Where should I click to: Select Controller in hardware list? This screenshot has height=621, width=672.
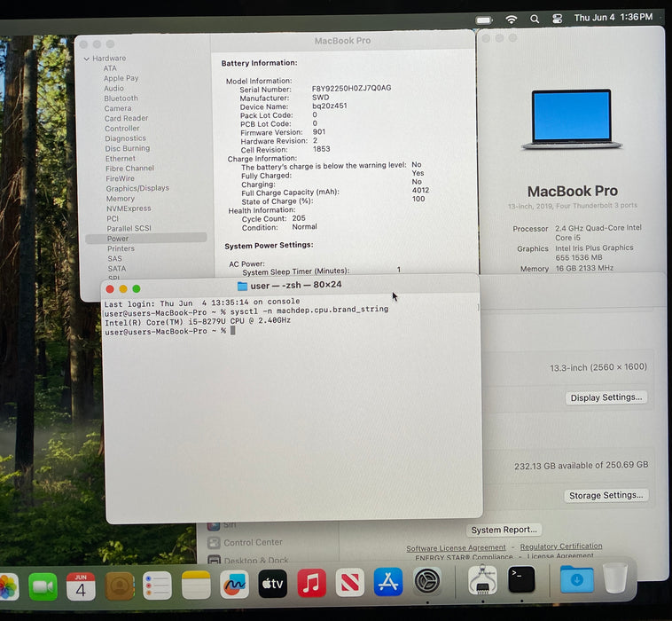click(x=122, y=129)
